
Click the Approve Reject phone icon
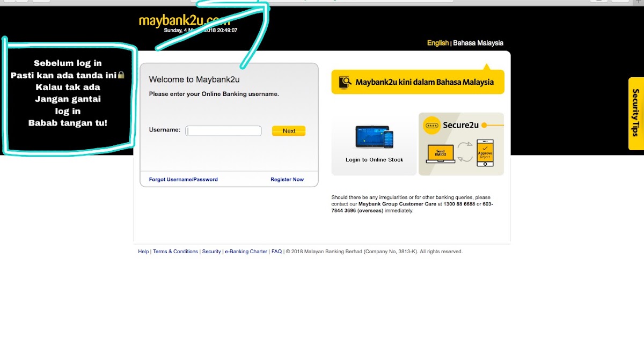tap(485, 153)
